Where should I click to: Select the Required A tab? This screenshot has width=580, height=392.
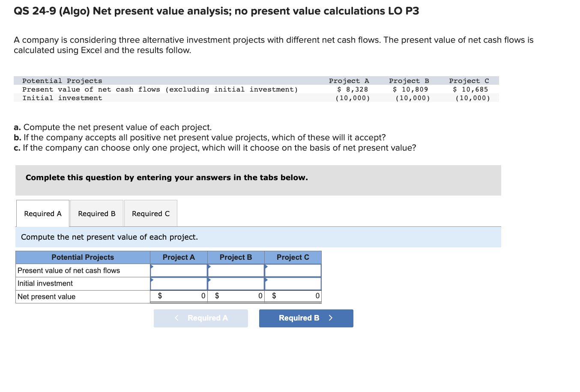coord(42,213)
